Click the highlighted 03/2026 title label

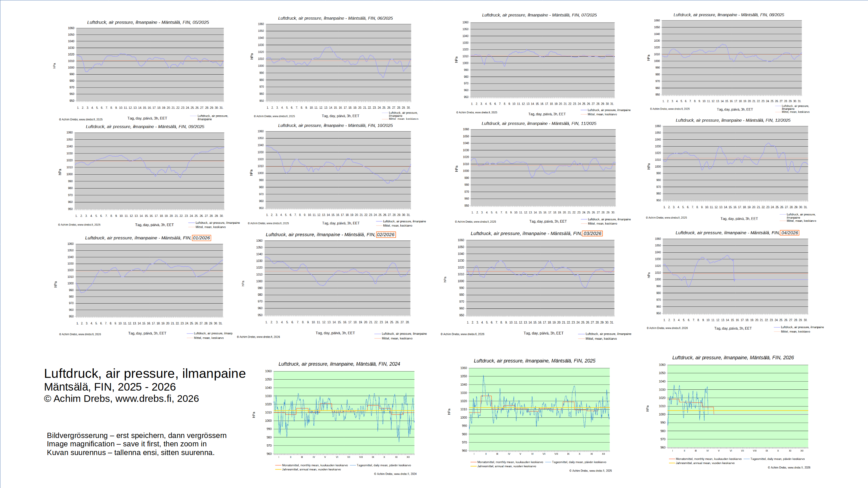click(x=592, y=233)
